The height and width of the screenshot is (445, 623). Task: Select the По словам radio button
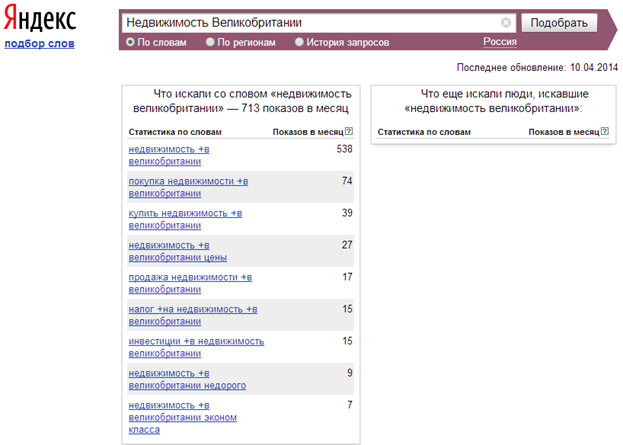point(130,42)
